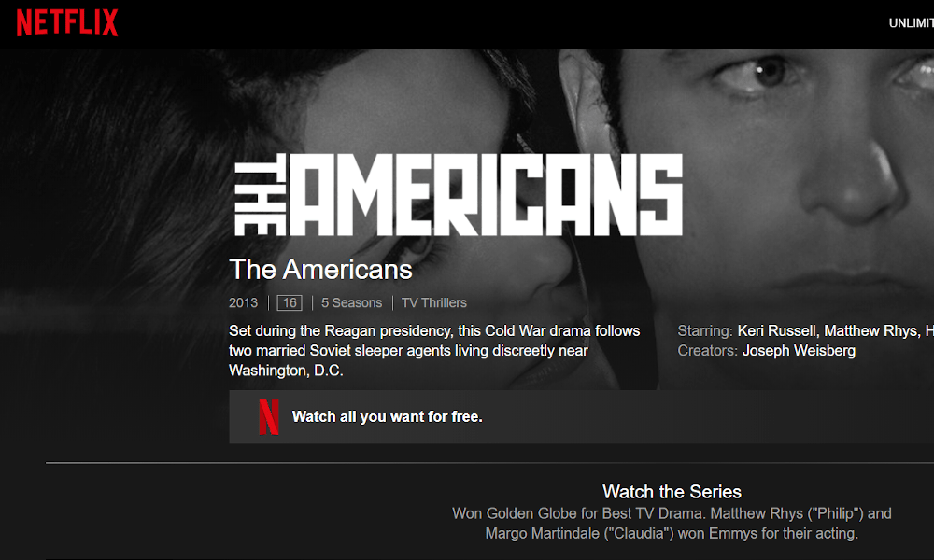934x560 pixels.
Task: Click the UNLIMITED header text at top right
Action: click(x=912, y=23)
